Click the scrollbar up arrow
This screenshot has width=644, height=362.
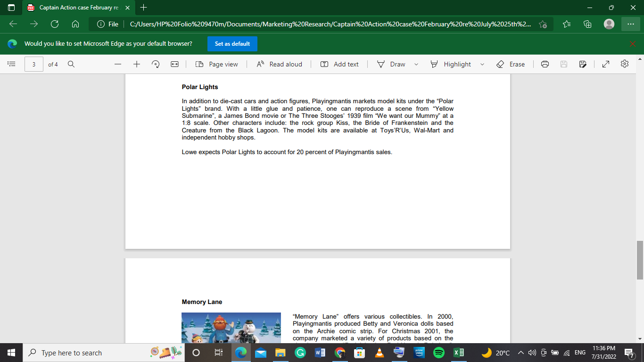[x=640, y=59]
